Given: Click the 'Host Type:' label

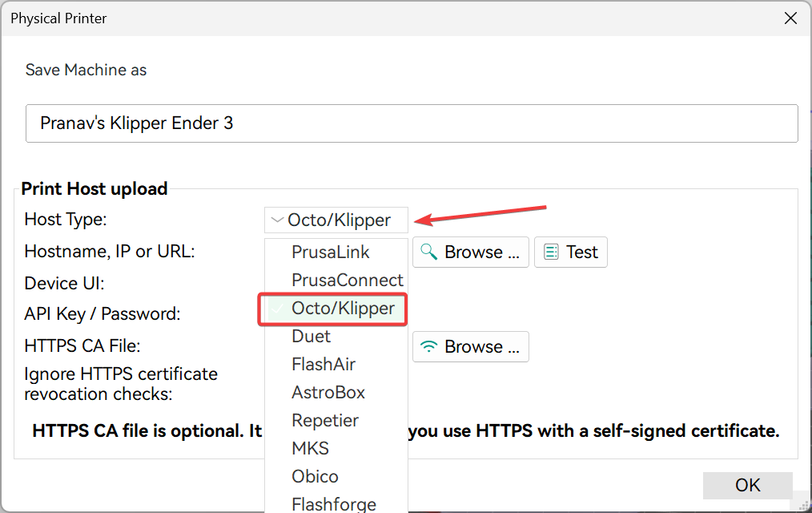Looking at the screenshot, I should [66, 220].
